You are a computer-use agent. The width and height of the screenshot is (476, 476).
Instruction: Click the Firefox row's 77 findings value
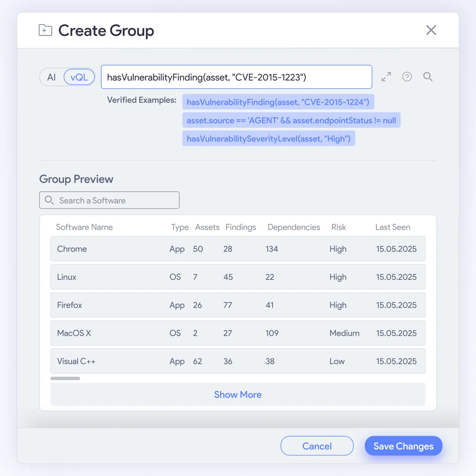tap(228, 305)
